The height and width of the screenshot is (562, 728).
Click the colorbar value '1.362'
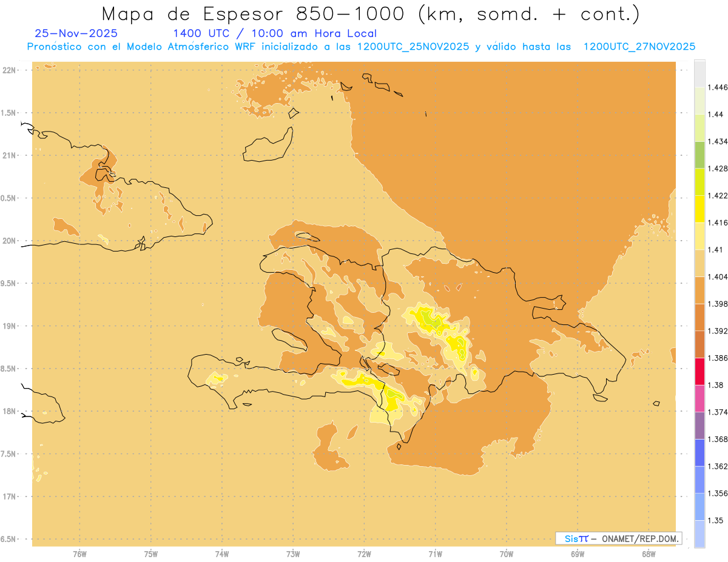click(717, 466)
